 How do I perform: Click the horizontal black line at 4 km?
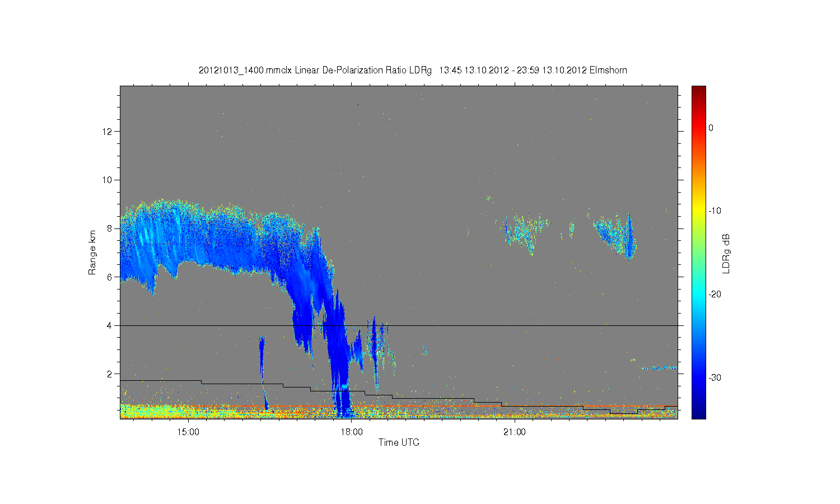(x=399, y=325)
